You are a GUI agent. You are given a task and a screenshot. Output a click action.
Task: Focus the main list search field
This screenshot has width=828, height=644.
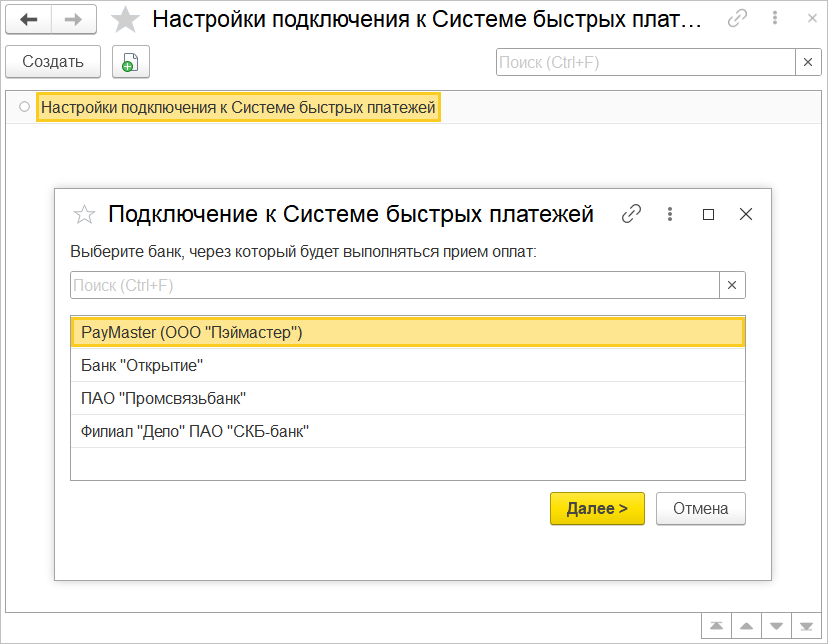pyautogui.click(x=646, y=62)
